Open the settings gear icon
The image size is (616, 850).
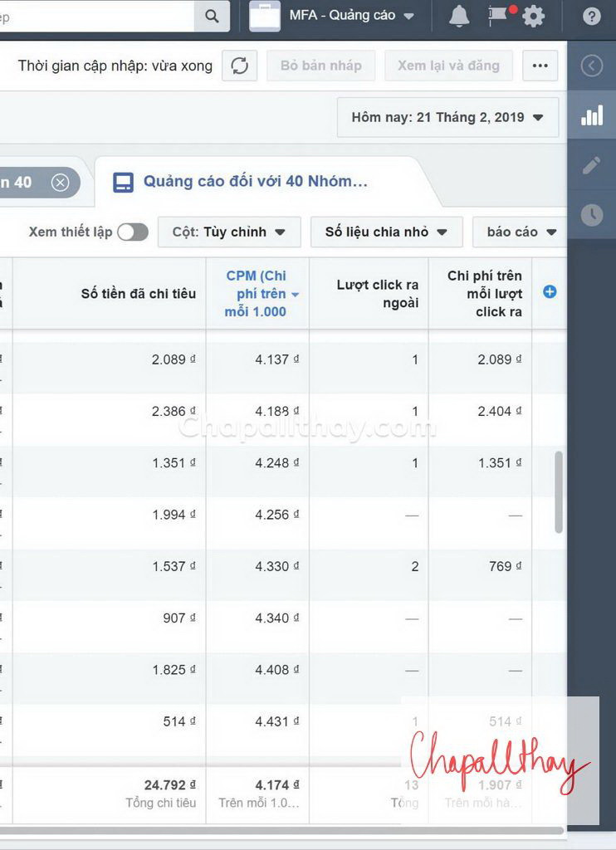(533, 17)
